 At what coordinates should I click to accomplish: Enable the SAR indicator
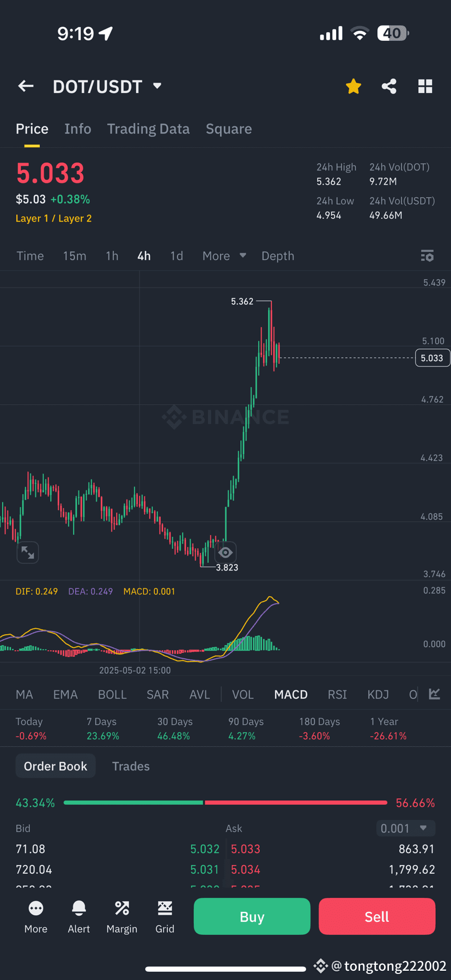click(157, 695)
